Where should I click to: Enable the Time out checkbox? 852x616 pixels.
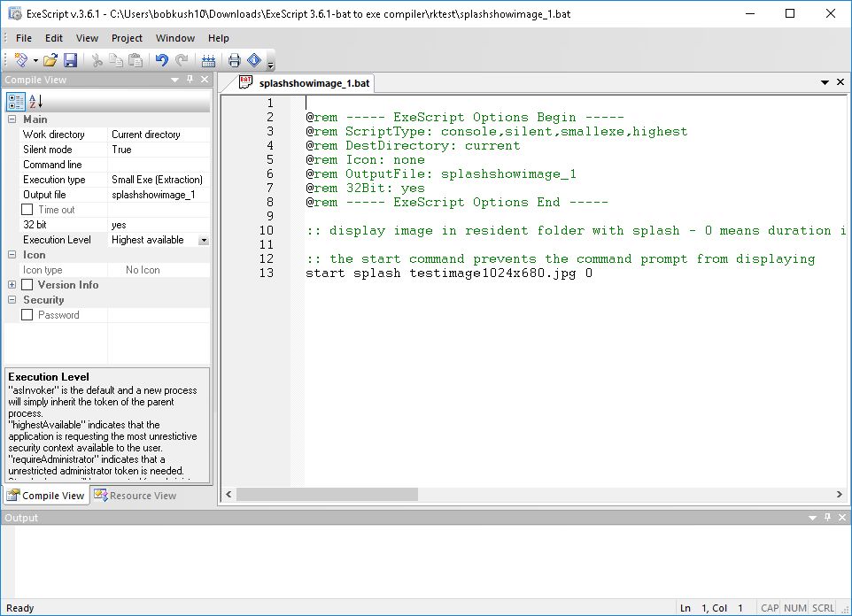tap(27, 209)
